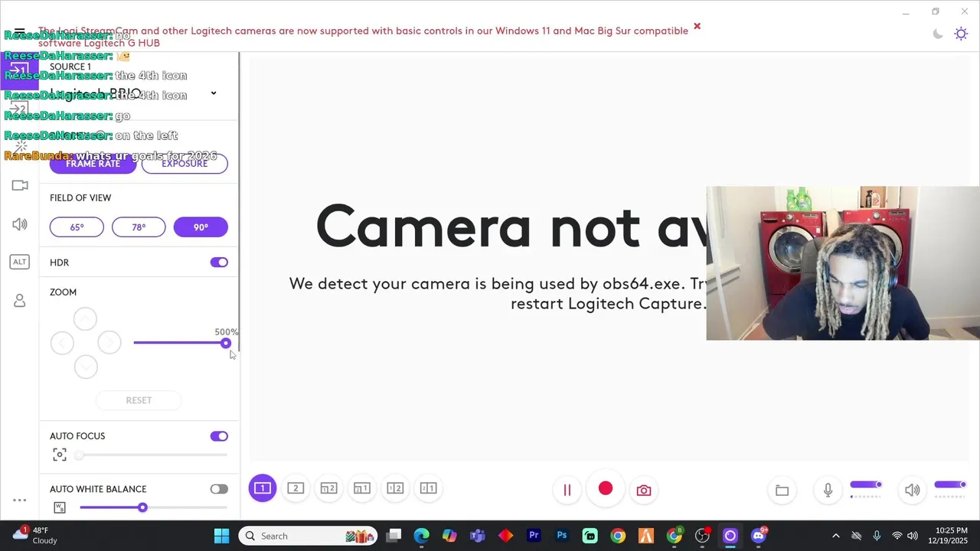Take a snapshot with the camera icon
980x551 pixels.
tap(644, 490)
